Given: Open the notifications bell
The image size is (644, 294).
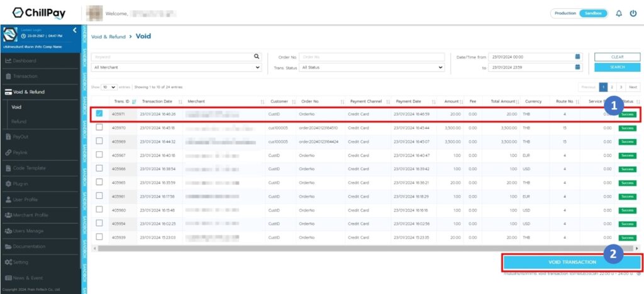Looking at the screenshot, I should [x=619, y=14].
